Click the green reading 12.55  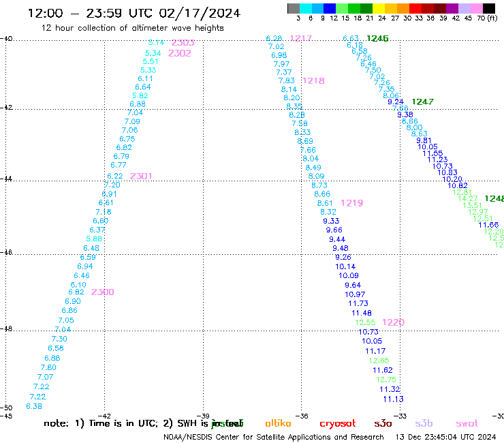(x=365, y=322)
